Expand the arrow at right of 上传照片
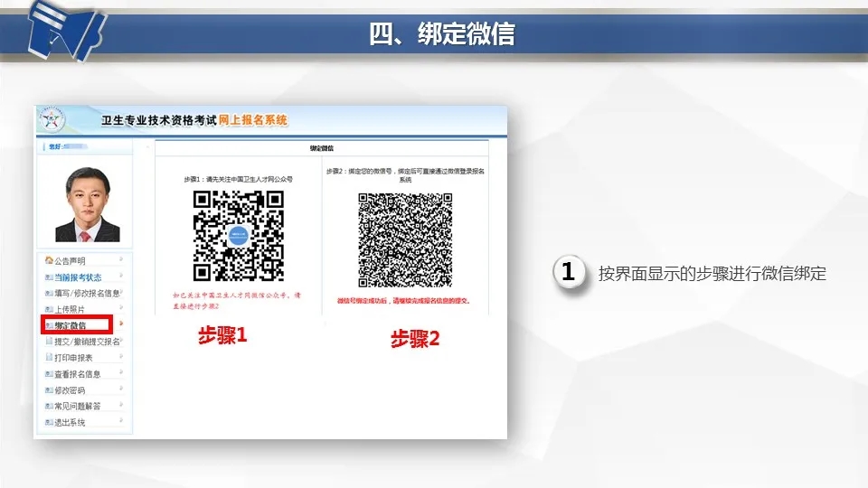The height and width of the screenshot is (488, 868). [x=120, y=307]
